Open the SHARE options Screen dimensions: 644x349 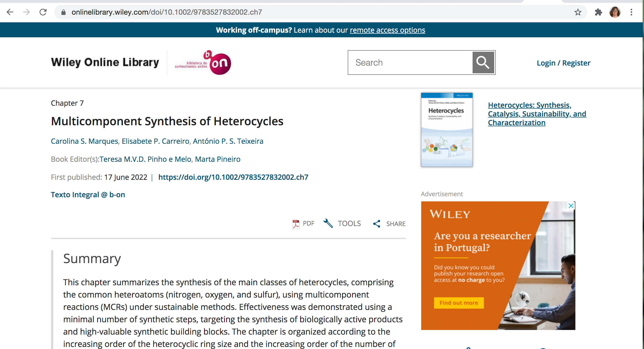pyautogui.click(x=389, y=224)
